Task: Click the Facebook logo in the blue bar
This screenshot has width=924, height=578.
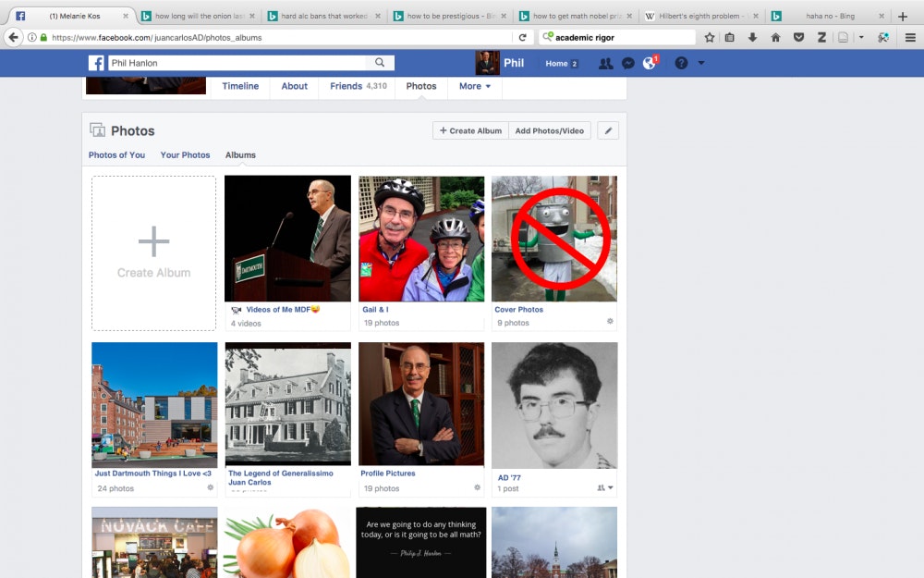Action: click(96, 63)
